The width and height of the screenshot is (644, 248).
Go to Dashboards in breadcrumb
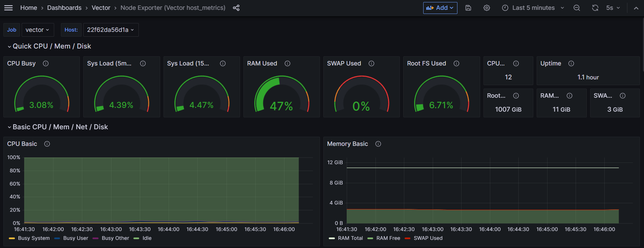[64, 8]
